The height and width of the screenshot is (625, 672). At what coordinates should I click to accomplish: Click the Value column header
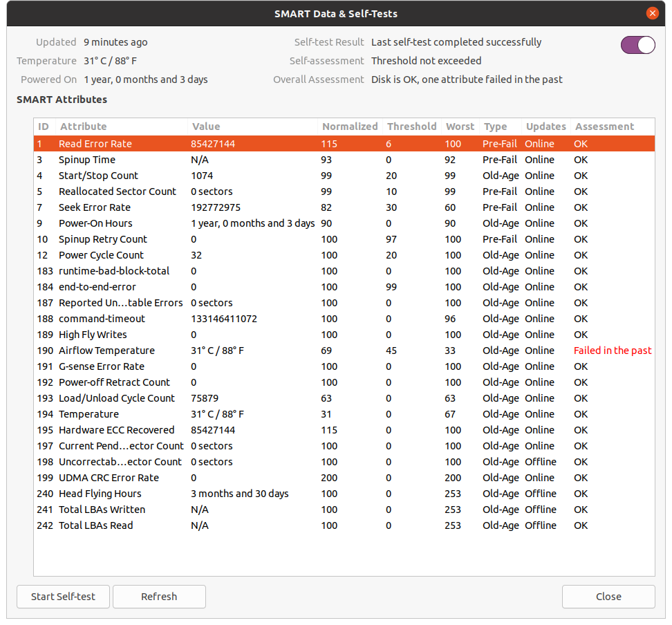[253, 127]
